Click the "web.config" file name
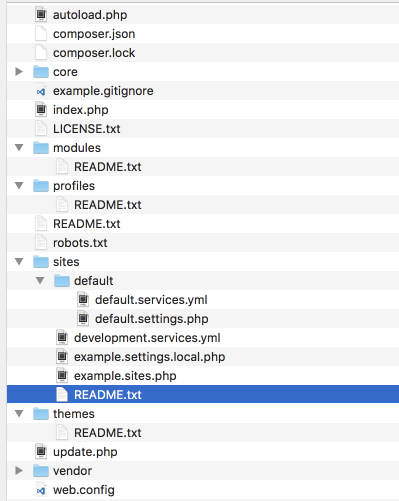This screenshot has height=501, width=399. tap(84, 490)
